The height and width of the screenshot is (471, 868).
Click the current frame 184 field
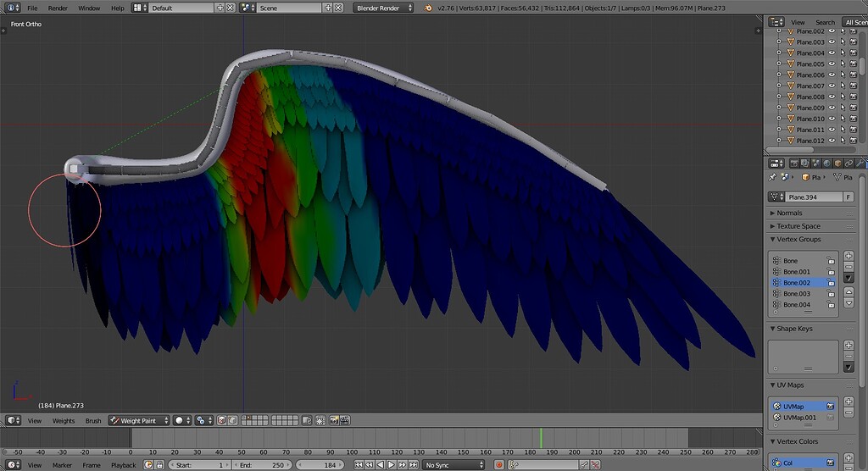321,465
